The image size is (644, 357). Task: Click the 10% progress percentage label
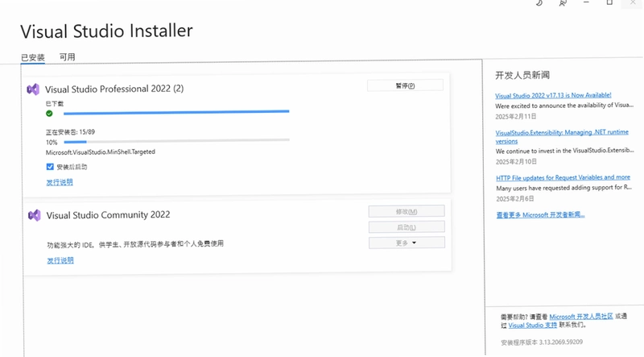[x=52, y=143]
